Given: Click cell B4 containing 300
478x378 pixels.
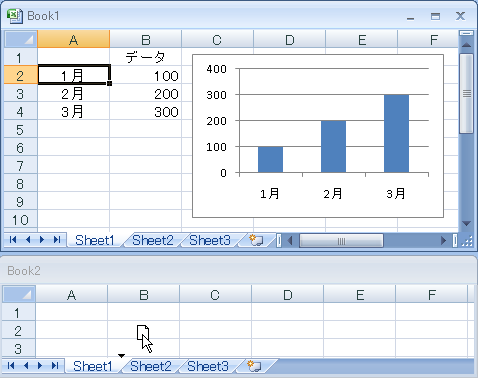Looking at the screenshot, I should point(146,111).
